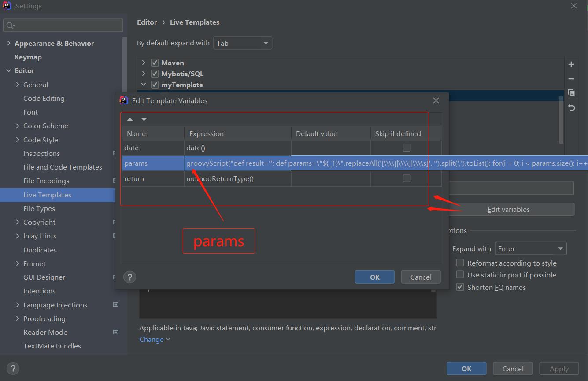Click the Edit variables button

click(x=508, y=209)
